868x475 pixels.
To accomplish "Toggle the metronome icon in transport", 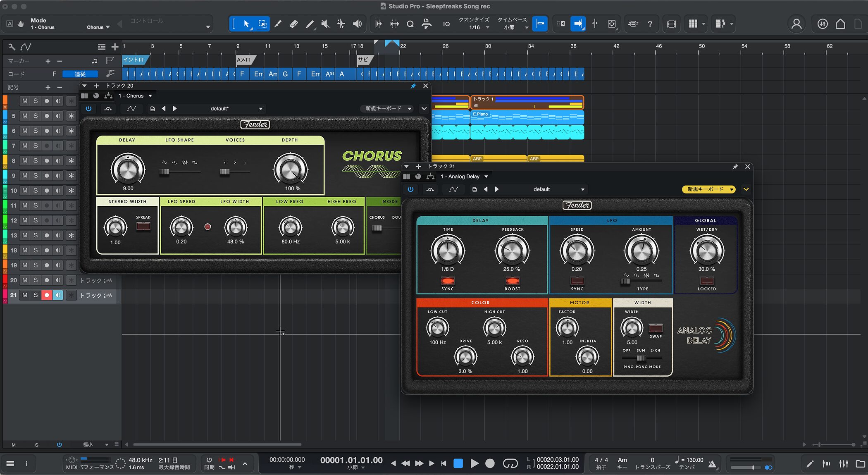I will pyautogui.click(x=712, y=464).
